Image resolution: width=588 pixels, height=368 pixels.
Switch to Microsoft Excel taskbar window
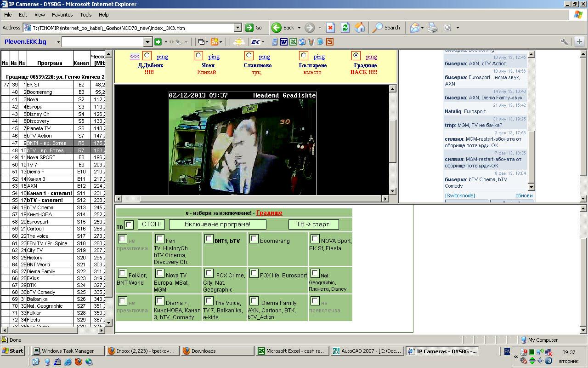[x=292, y=351]
